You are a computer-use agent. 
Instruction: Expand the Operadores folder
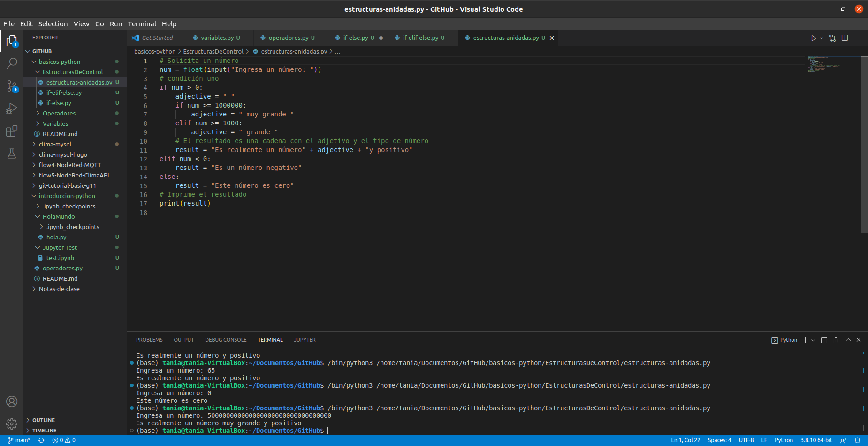tap(59, 113)
